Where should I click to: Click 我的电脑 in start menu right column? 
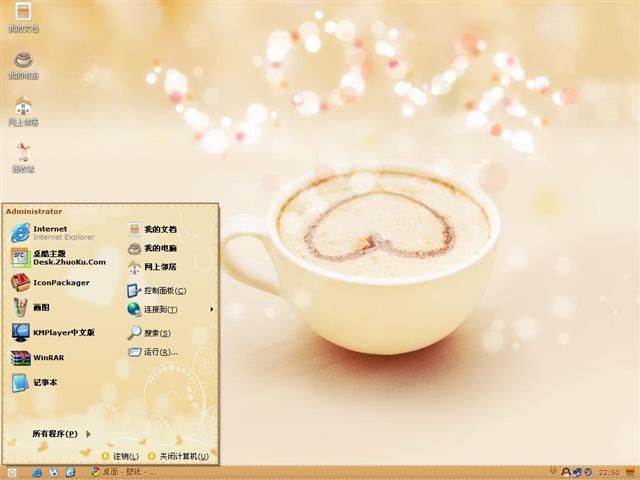152,248
